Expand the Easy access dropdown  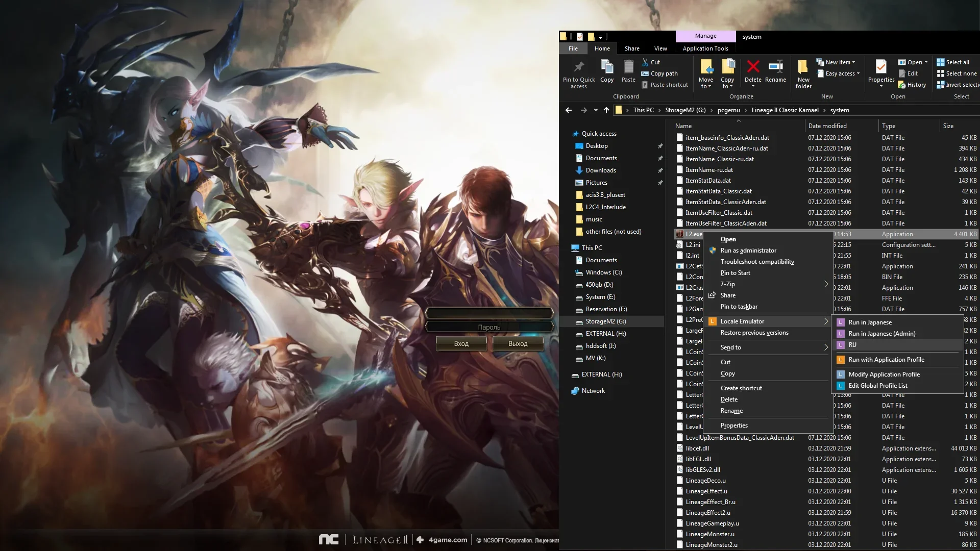coord(839,73)
